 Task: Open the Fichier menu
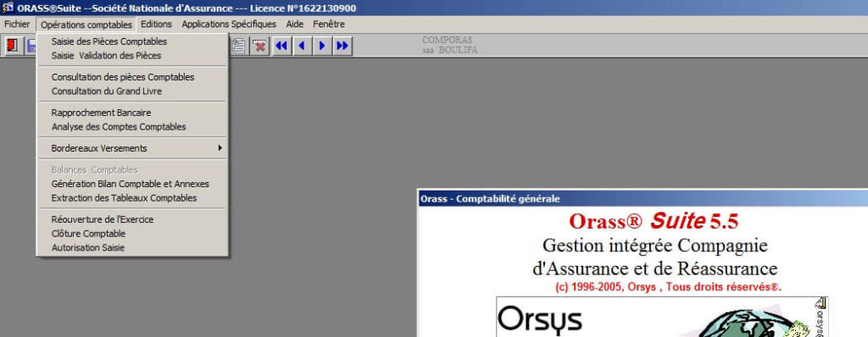point(17,25)
